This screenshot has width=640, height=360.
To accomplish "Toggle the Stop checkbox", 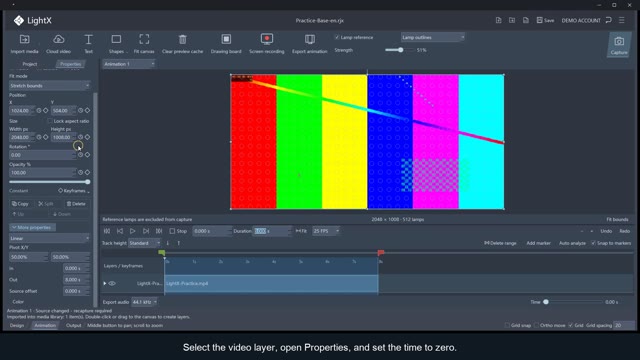I will pyautogui.click(x=172, y=231).
